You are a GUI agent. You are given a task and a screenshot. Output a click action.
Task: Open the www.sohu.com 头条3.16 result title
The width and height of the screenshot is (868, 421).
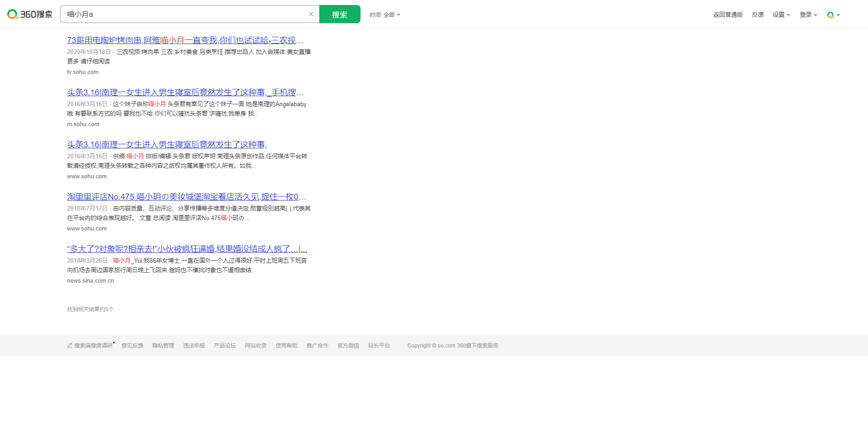coord(167,145)
